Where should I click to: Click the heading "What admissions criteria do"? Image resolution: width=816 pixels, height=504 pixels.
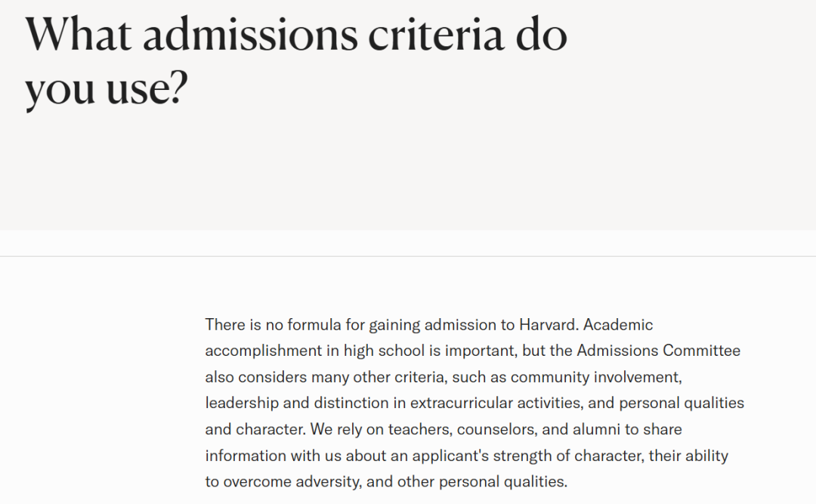point(296,34)
